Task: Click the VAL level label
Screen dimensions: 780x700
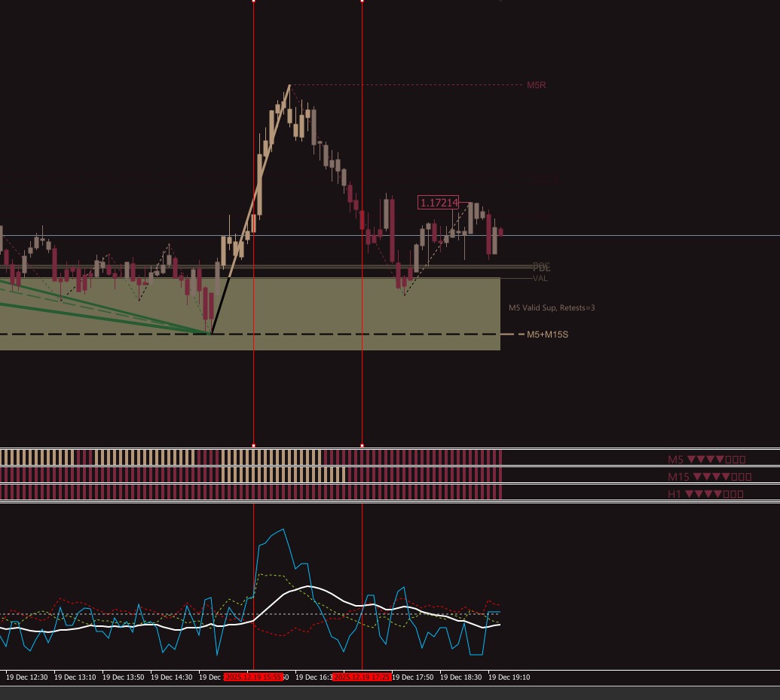Action: point(540,278)
